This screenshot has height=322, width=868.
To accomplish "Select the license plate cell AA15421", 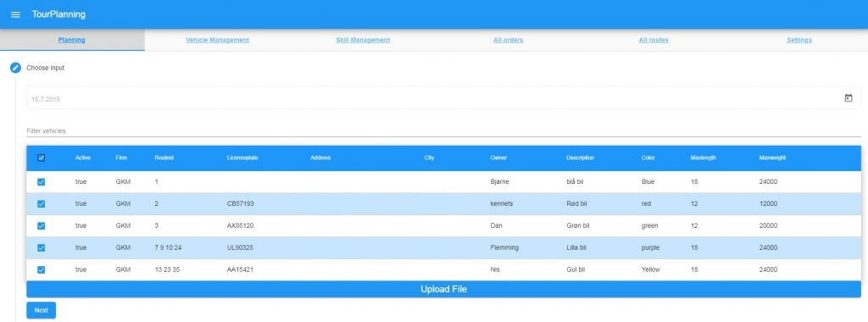I will point(240,269).
